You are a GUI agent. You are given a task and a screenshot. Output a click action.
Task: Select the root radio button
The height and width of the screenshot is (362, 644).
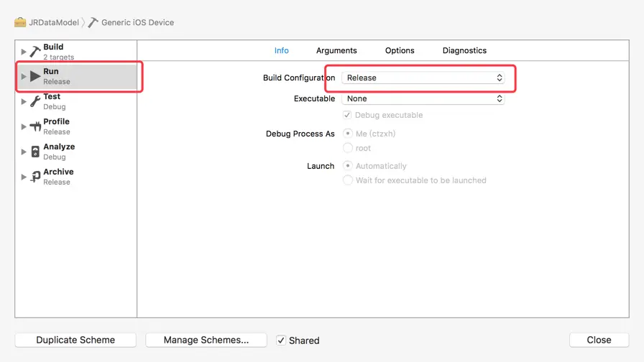click(x=347, y=148)
